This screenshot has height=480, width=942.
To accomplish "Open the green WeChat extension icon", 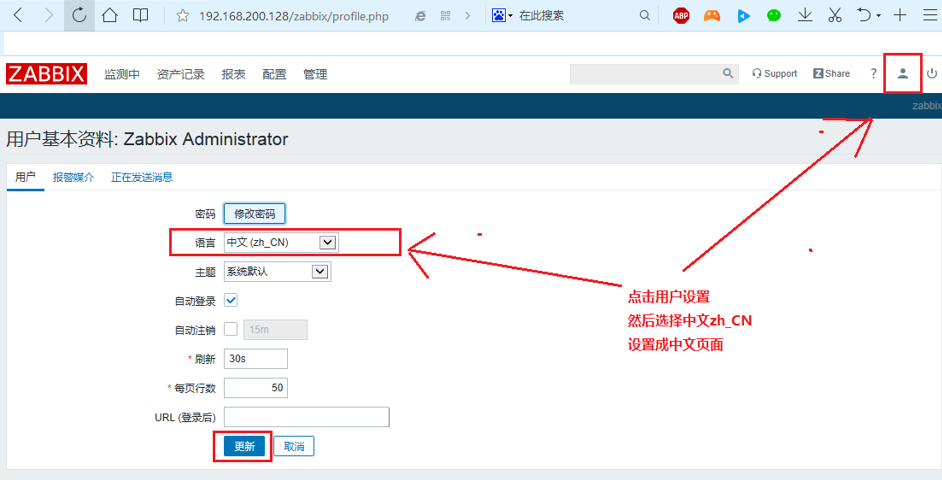I will pos(774,16).
